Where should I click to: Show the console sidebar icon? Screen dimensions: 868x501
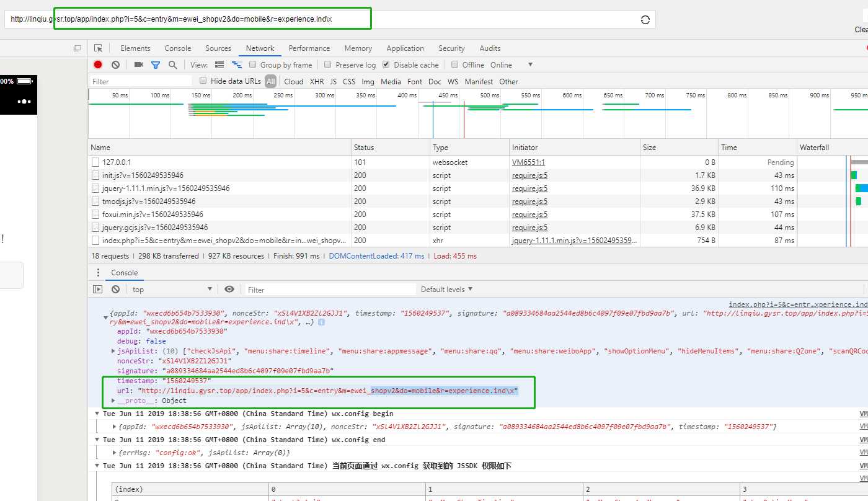98,290
